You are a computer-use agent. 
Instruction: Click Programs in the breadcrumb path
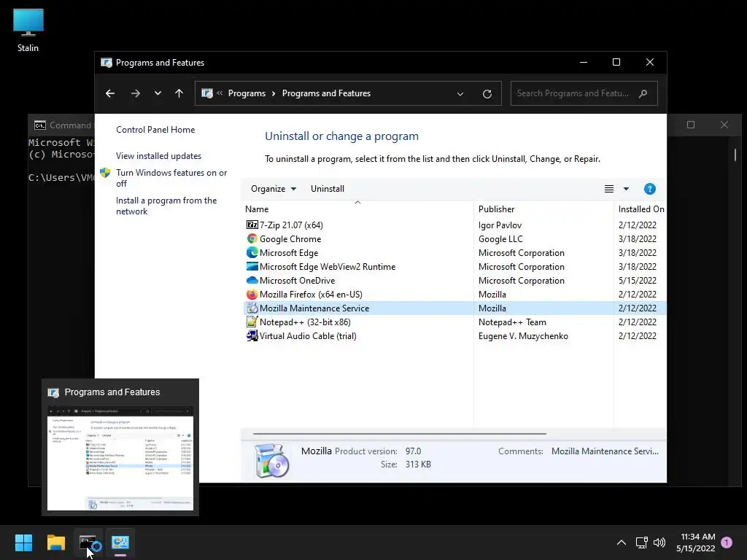coord(247,93)
